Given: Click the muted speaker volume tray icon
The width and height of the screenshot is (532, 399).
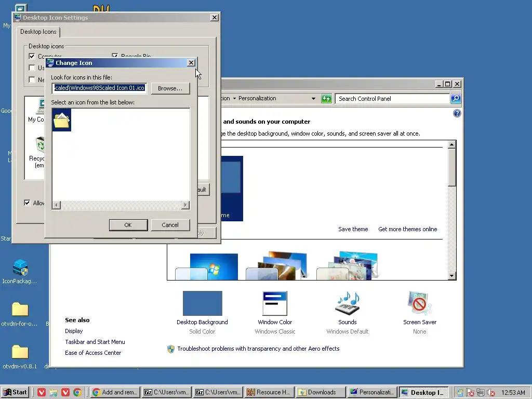Looking at the screenshot, I should tap(490, 392).
